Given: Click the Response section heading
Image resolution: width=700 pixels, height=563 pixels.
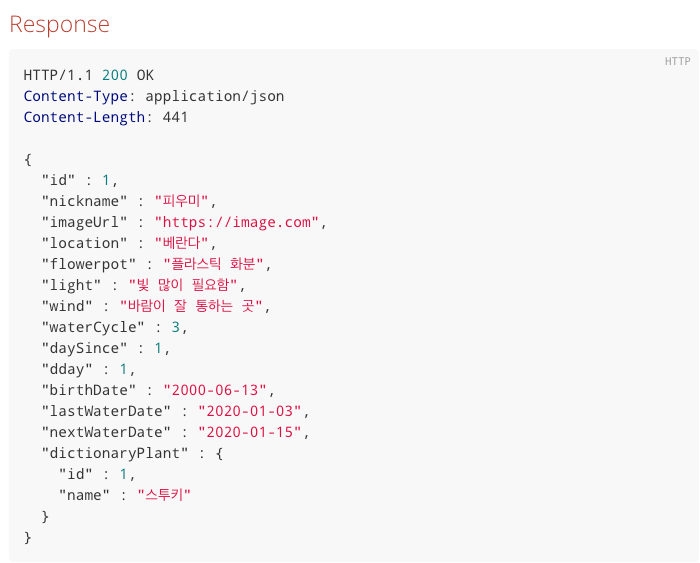Looking at the screenshot, I should tap(59, 24).
